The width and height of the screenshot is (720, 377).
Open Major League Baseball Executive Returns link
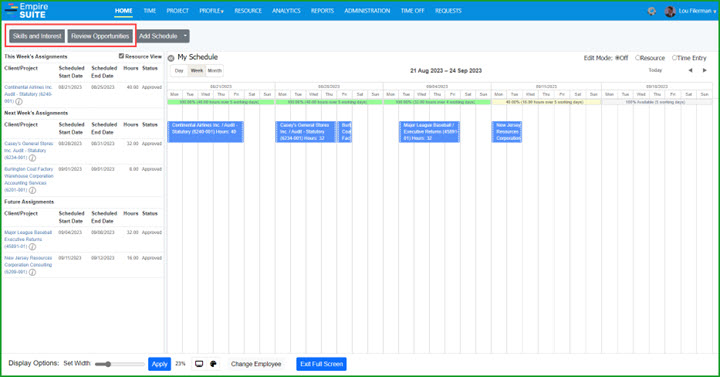coord(28,239)
